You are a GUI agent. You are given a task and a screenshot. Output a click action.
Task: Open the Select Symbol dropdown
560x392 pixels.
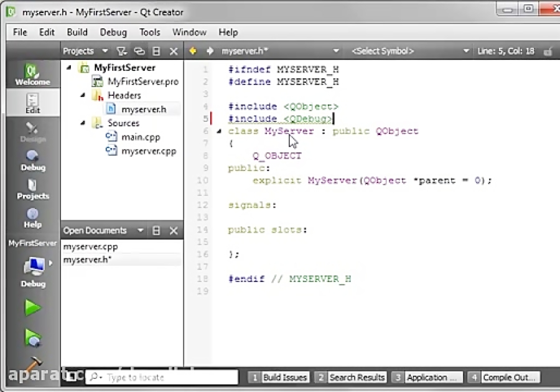tap(465, 51)
